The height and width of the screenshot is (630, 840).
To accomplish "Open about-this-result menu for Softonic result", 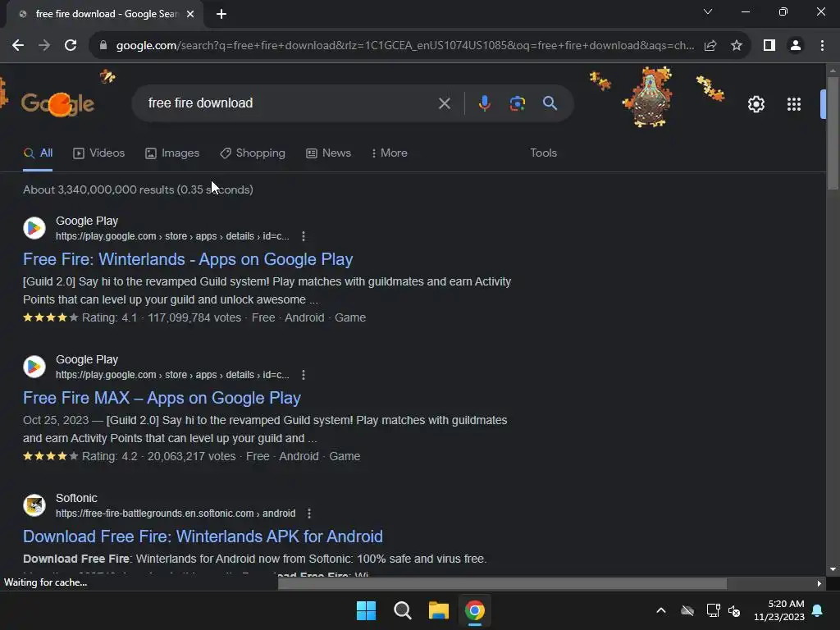I will coord(309,514).
